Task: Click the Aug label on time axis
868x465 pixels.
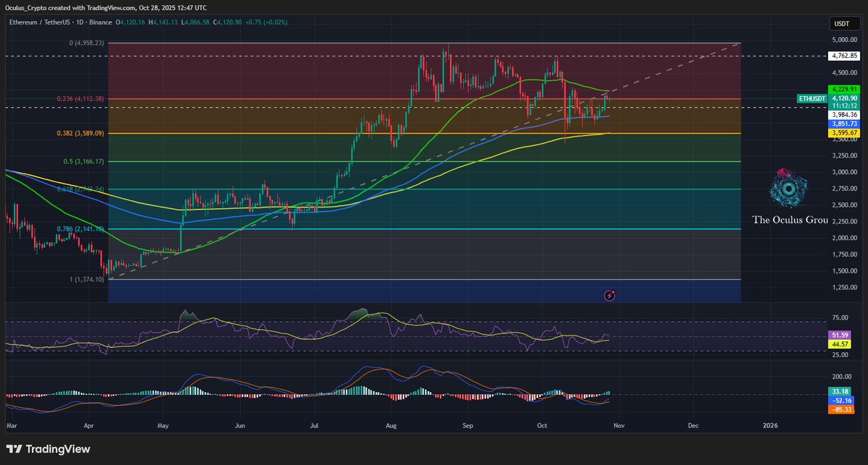Action: coord(391,427)
